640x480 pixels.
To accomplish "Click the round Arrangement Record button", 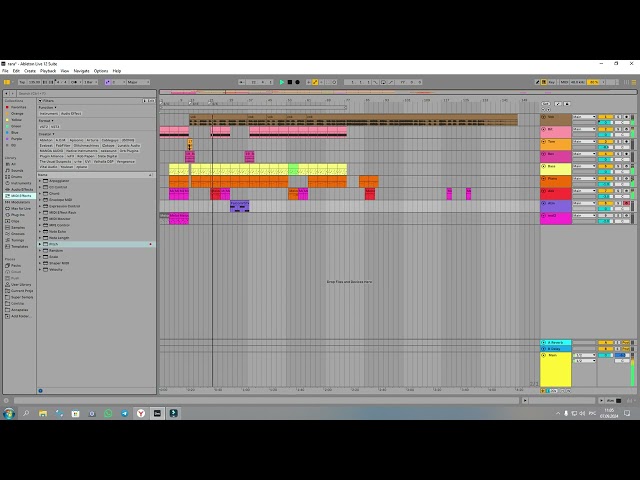I will [x=298, y=82].
